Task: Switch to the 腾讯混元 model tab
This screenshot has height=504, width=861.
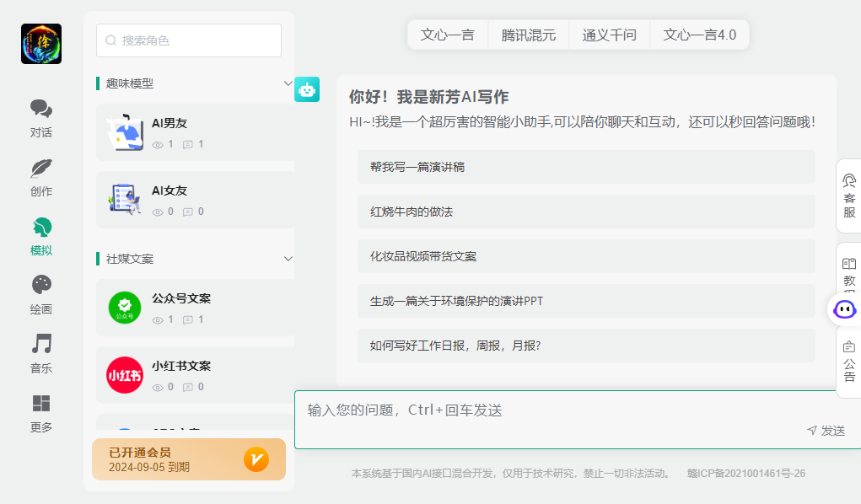Action: (529, 35)
